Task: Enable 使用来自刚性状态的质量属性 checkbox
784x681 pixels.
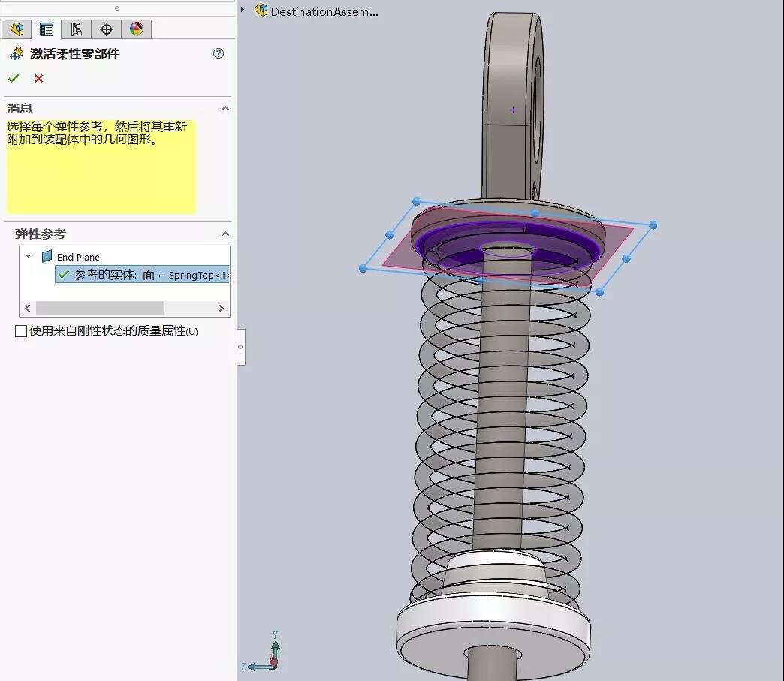Action: pyautogui.click(x=21, y=331)
